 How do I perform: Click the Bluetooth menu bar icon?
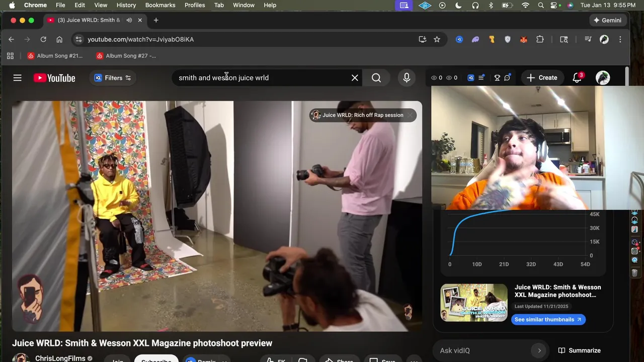tap(491, 5)
